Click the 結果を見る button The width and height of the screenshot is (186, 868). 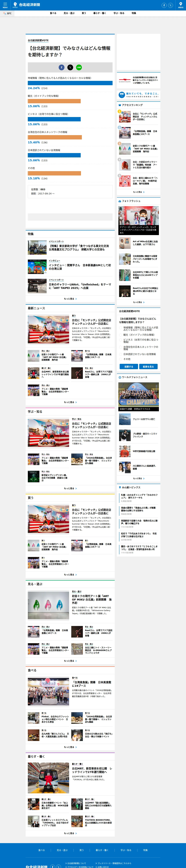point(148,367)
